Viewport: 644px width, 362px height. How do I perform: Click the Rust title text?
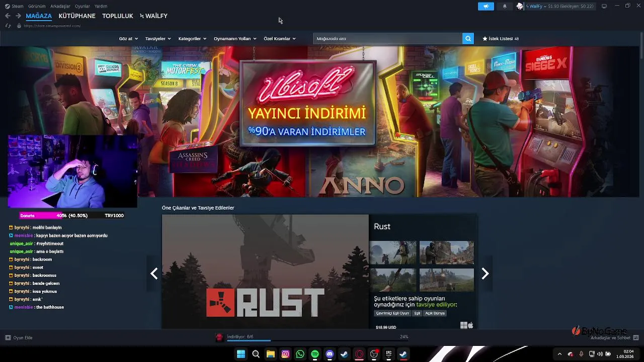[382, 227]
